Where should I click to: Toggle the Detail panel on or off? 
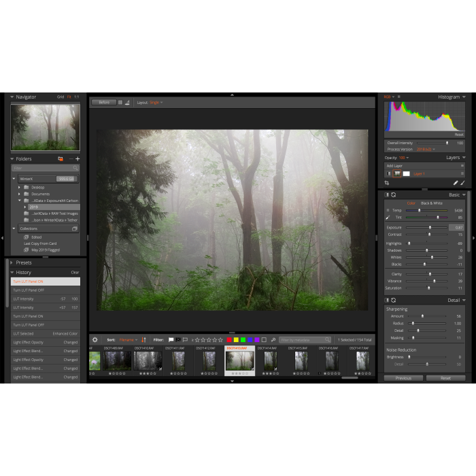[387, 301]
